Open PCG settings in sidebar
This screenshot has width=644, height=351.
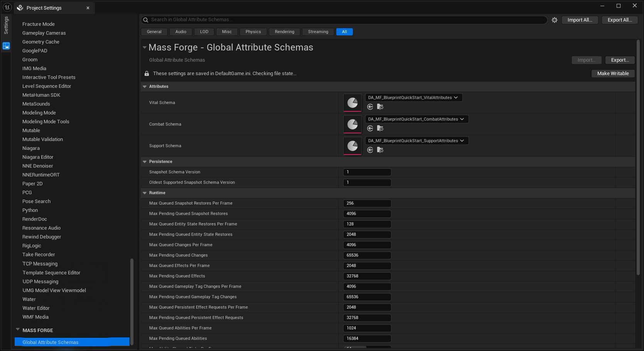point(27,193)
